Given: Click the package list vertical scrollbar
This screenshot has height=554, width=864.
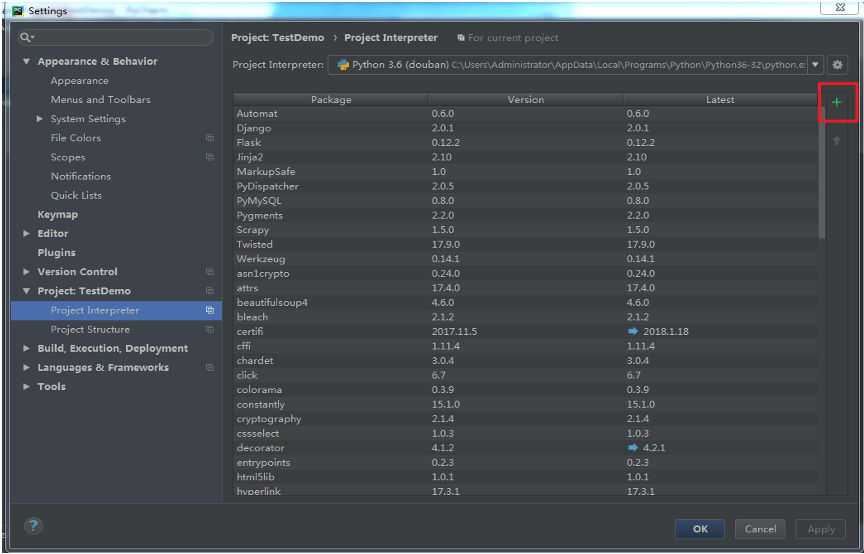Looking at the screenshot, I should [x=822, y=173].
